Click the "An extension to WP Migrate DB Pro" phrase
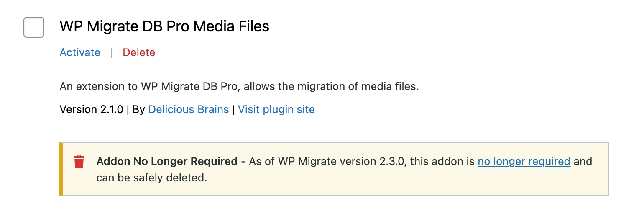 pos(150,87)
